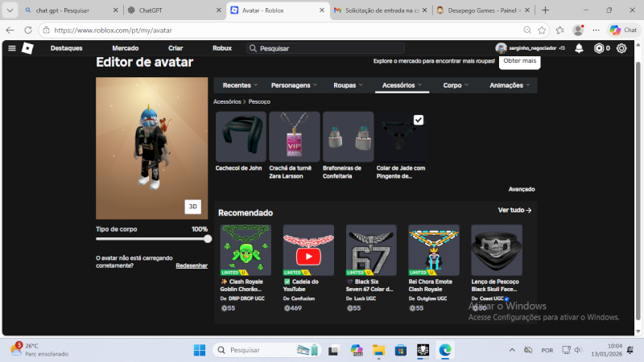Expand the Recentes dropdown

(x=240, y=85)
